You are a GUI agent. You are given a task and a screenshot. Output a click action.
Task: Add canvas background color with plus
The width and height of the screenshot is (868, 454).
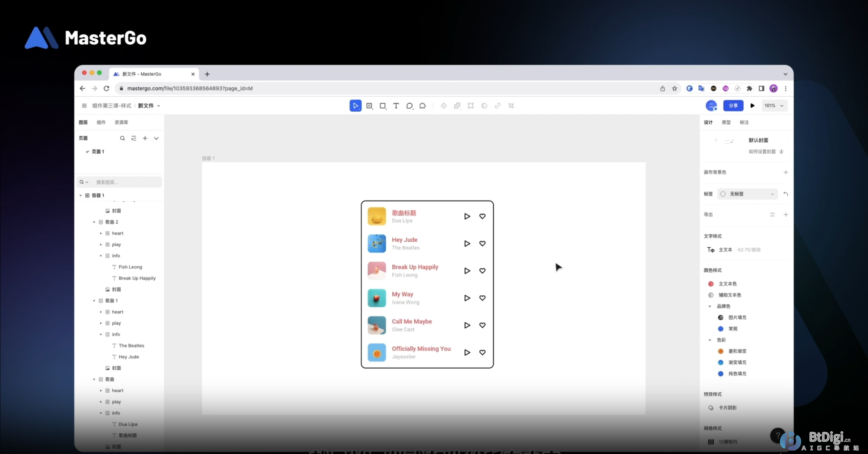786,172
